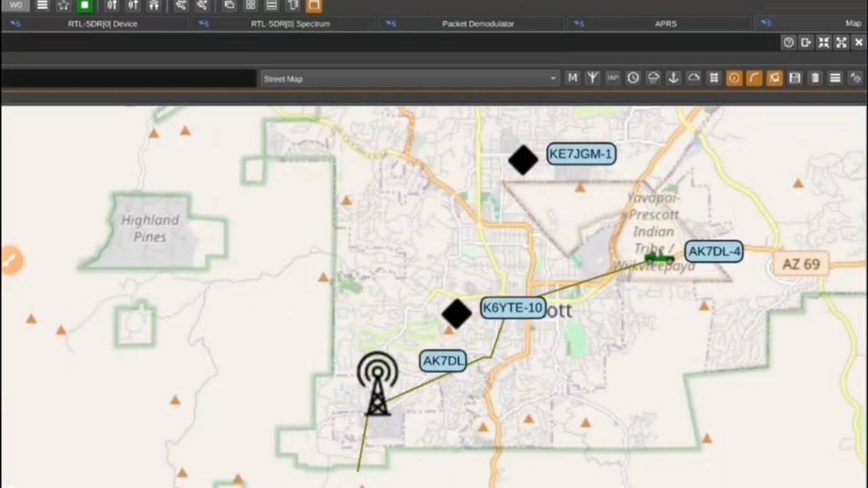Open the Street Map layer dropdown
The image size is (868, 488).
coord(410,79)
